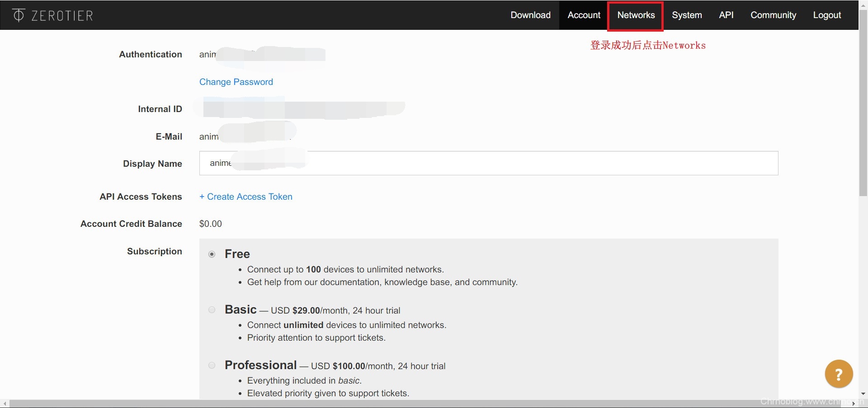The image size is (868, 408).
Task: Click the horizontal scrollbar at the bottom
Action: coord(407,403)
